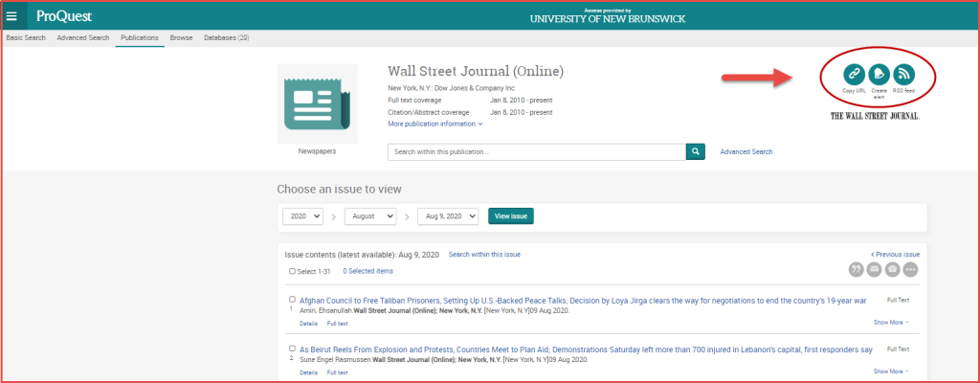Open the Aug 9, 2020 date dropdown
The image size is (980, 383).
448,215
